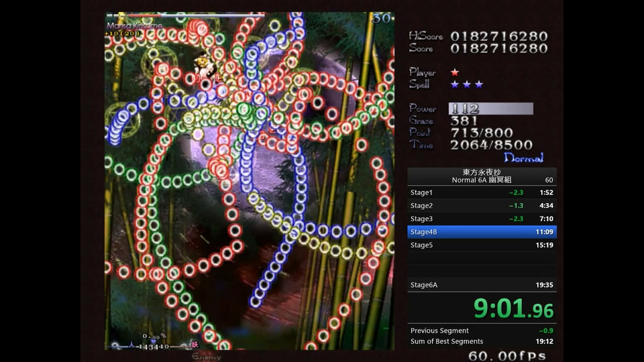Select the Stage5 split row

click(x=482, y=245)
